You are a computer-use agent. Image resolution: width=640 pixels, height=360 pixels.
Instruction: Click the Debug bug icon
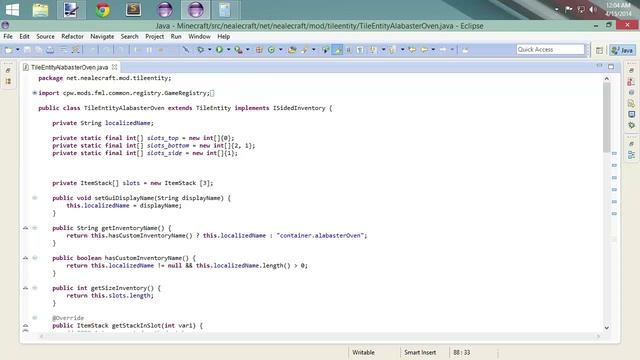tap(200, 50)
